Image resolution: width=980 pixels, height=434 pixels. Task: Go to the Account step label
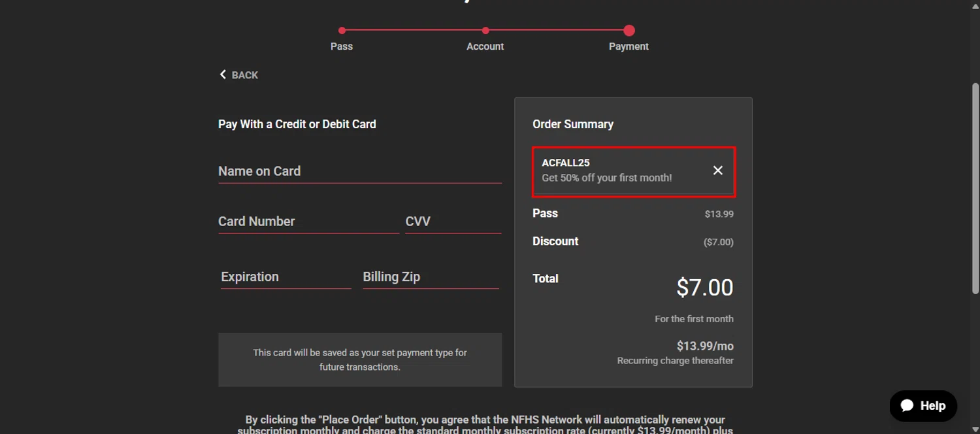click(485, 46)
